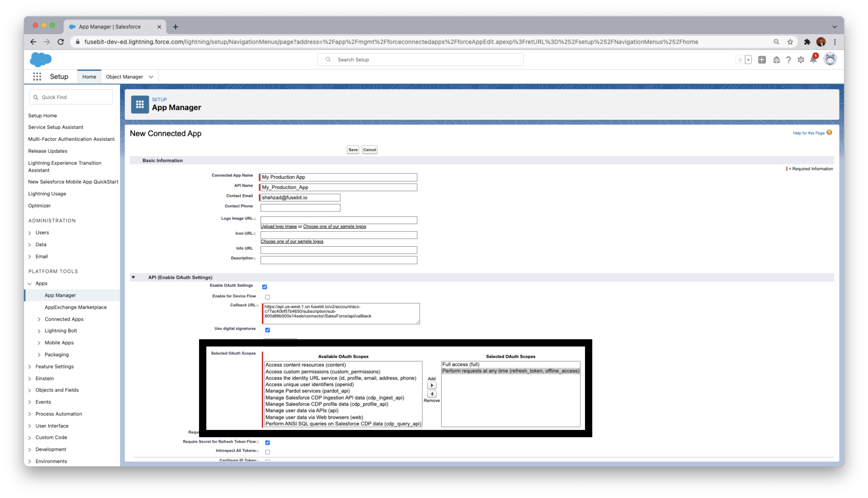The height and width of the screenshot is (498, 868).
Task: Toggle Use digital signatures checkbox
Action: [x=268, y=330]
